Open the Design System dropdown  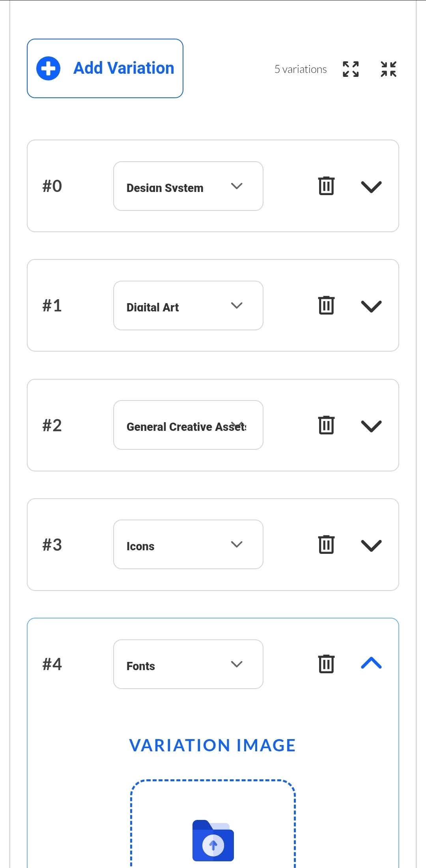point(188,186)
